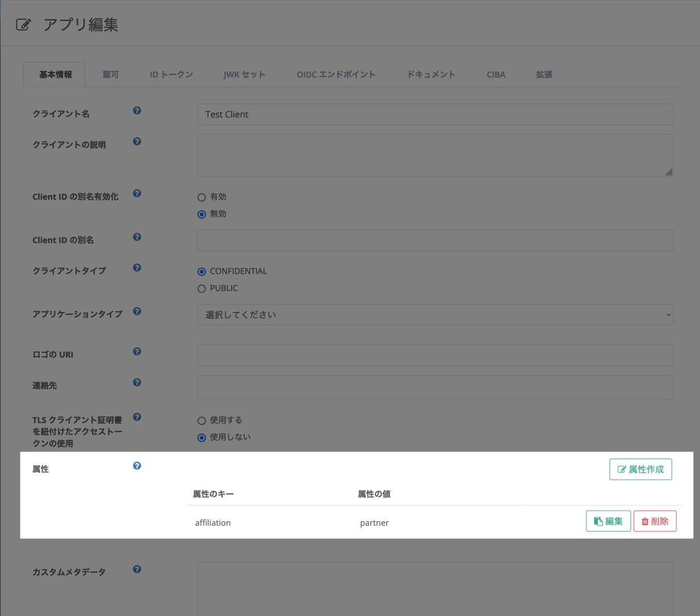This screenshot has height=616, width=700.
Task: Click the copy icon inside 編集 button
Action: pos(598,520)
